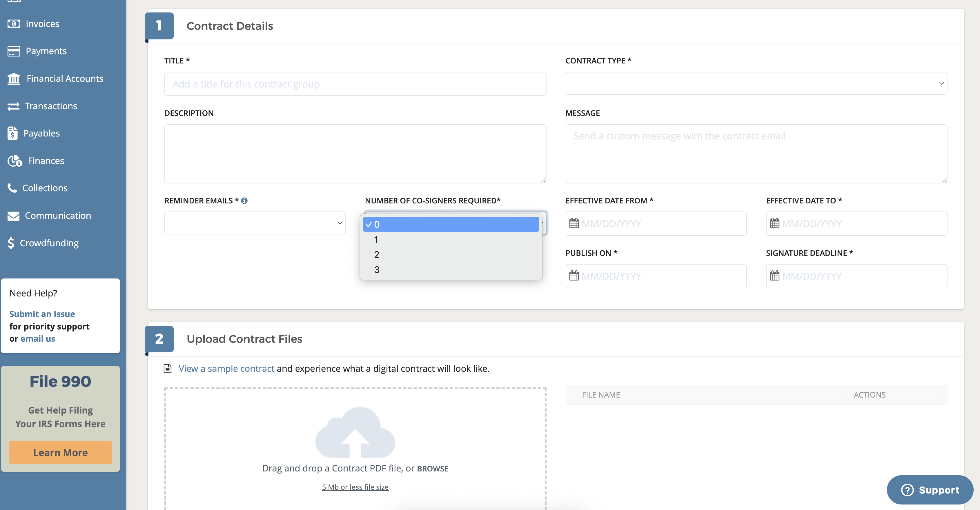
Task: Click the Communication envelope icon
Action: click(13, 216)
